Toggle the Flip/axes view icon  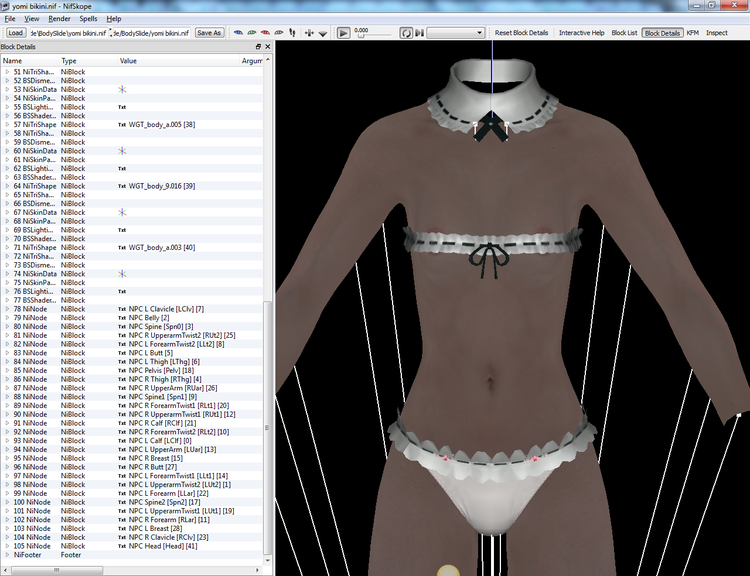click(x=309, y=33)
